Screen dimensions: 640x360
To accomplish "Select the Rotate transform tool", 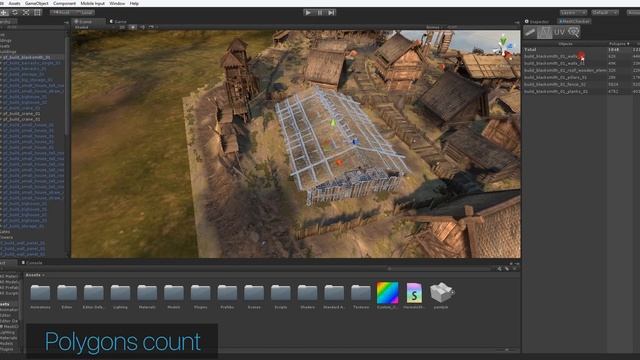I will [x=15, y=13].
